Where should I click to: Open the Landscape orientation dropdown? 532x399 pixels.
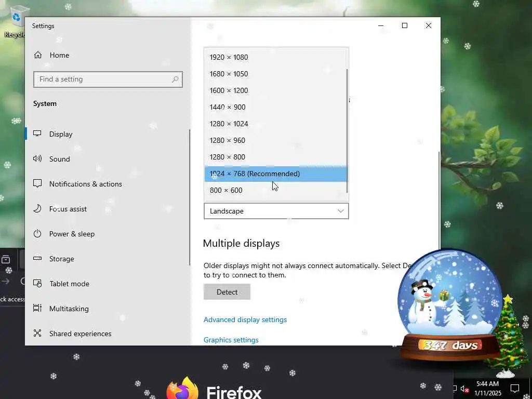[x=276, y=211]
